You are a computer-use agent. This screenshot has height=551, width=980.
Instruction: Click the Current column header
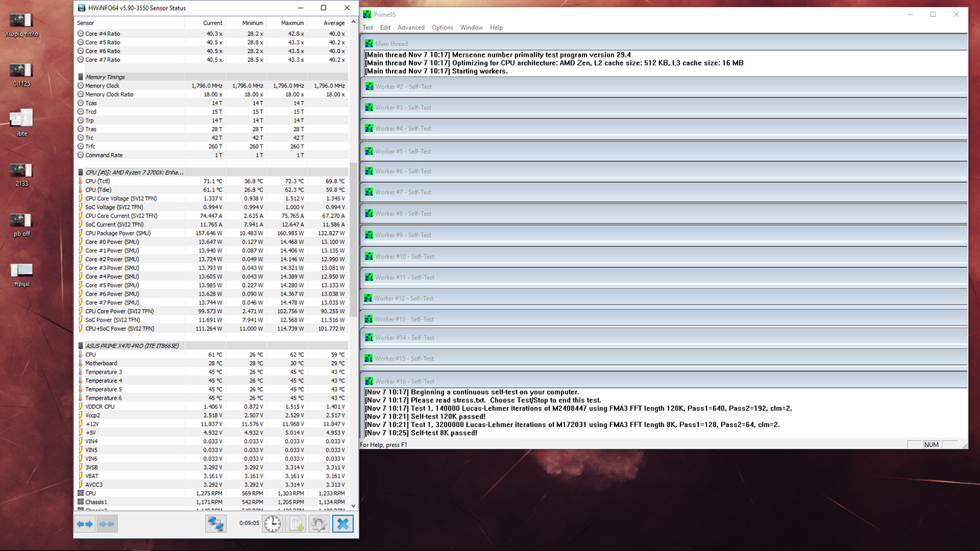[205, 23]
